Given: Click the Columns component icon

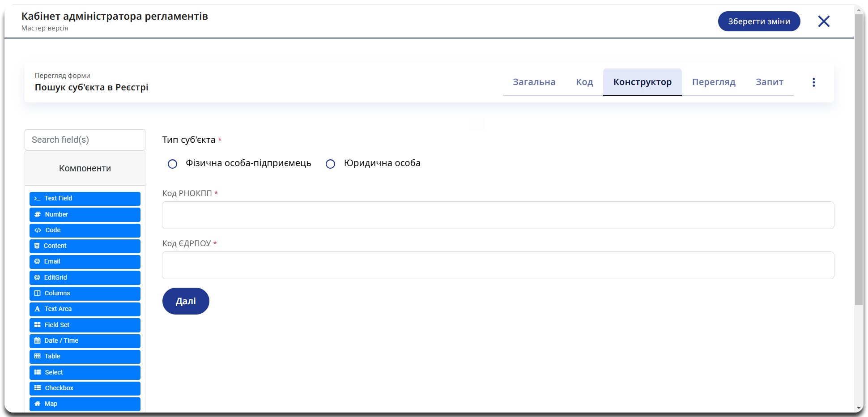Looking at the screenshot, I should coord(38,294).
